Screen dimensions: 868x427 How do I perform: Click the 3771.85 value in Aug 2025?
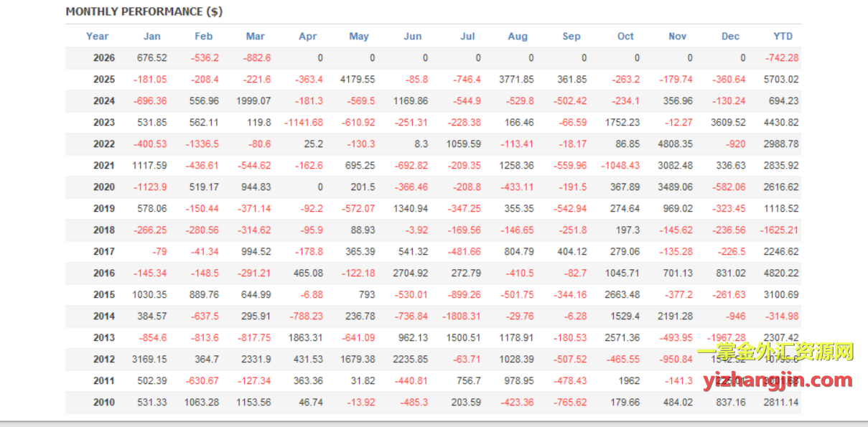coord(516,80)
